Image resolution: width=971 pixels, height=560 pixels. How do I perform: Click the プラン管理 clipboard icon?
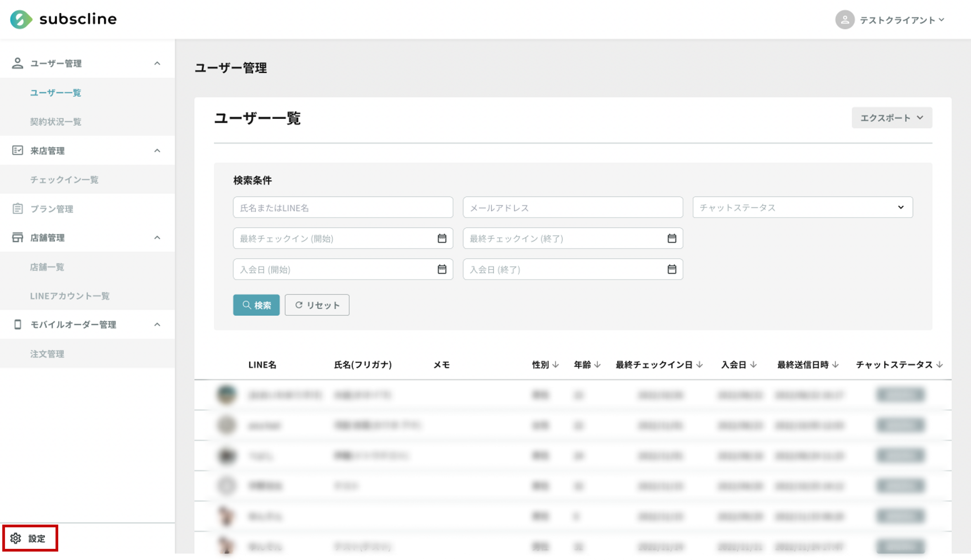click(17, 209)
